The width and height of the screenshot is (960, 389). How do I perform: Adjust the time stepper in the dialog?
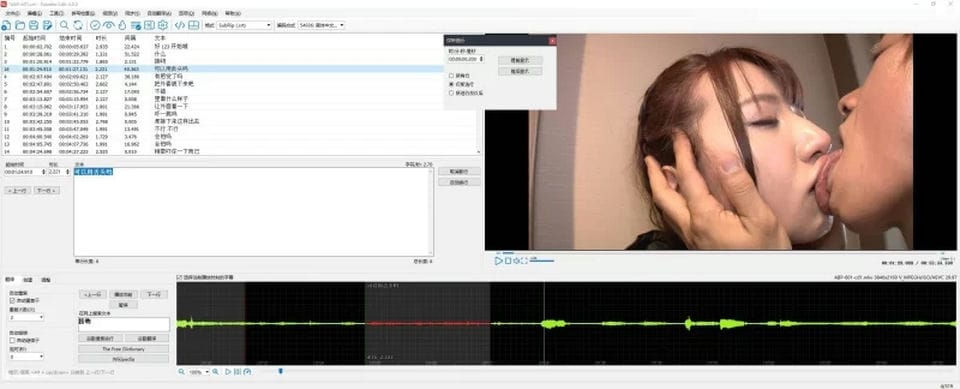coord(481,59)
